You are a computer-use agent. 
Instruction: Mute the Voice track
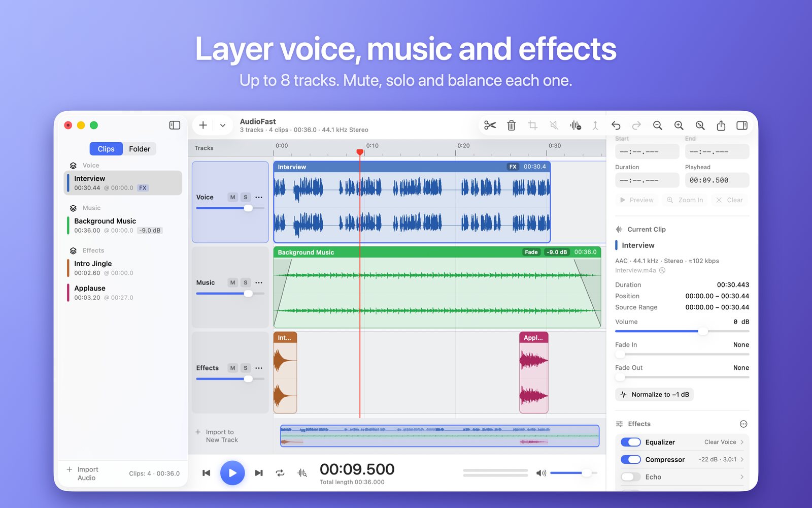coord(232,197)
